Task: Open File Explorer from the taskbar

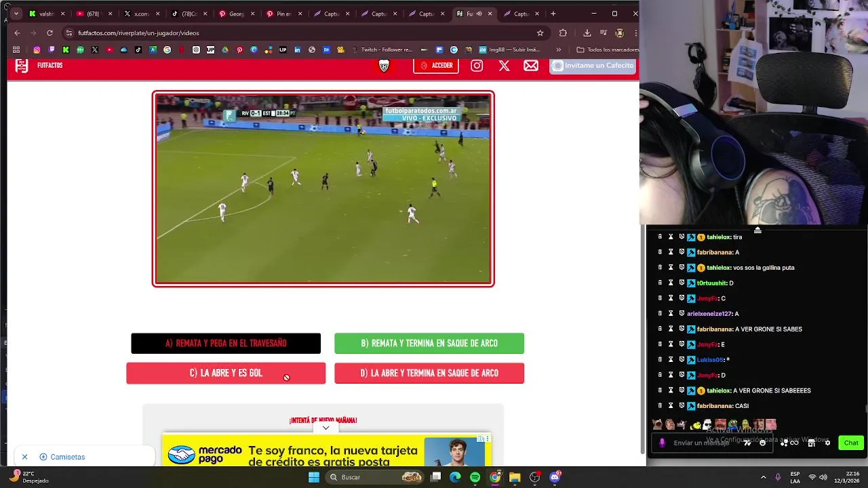Action: pyautogui.click(x=515, y=477)
